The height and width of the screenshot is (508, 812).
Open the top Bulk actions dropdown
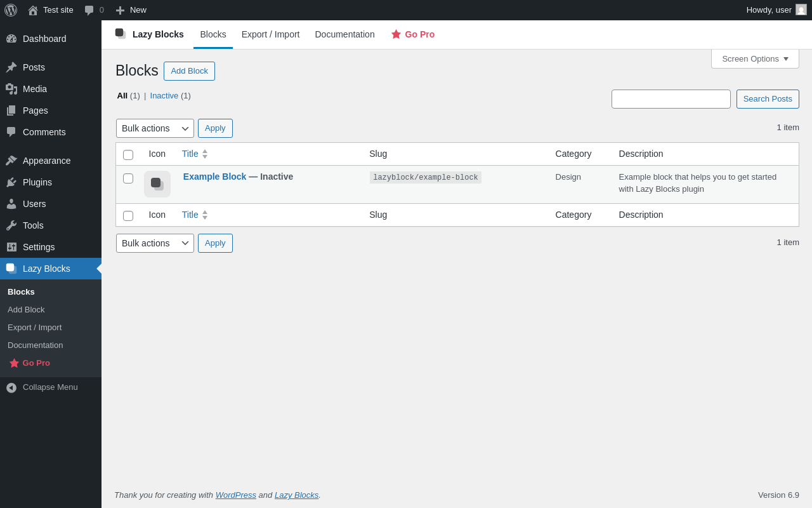(155, 128)
